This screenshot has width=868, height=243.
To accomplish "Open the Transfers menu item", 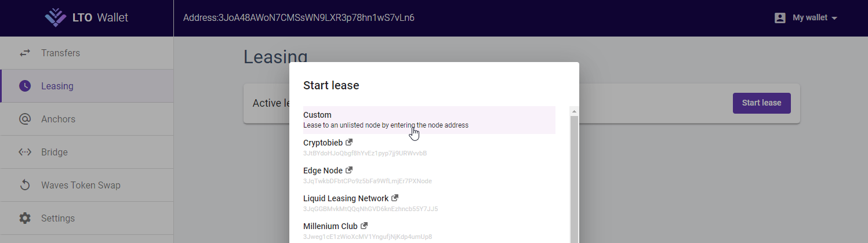I will [x=87, y=53].
